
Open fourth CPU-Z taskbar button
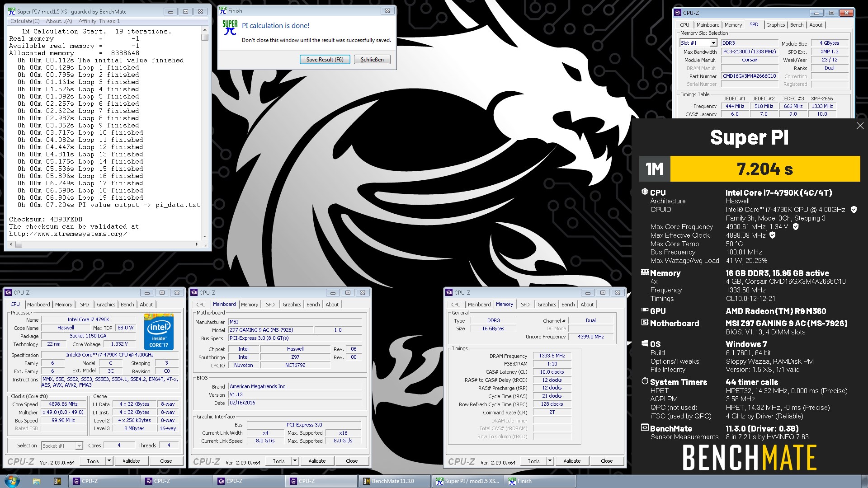(x=321, y=481)
